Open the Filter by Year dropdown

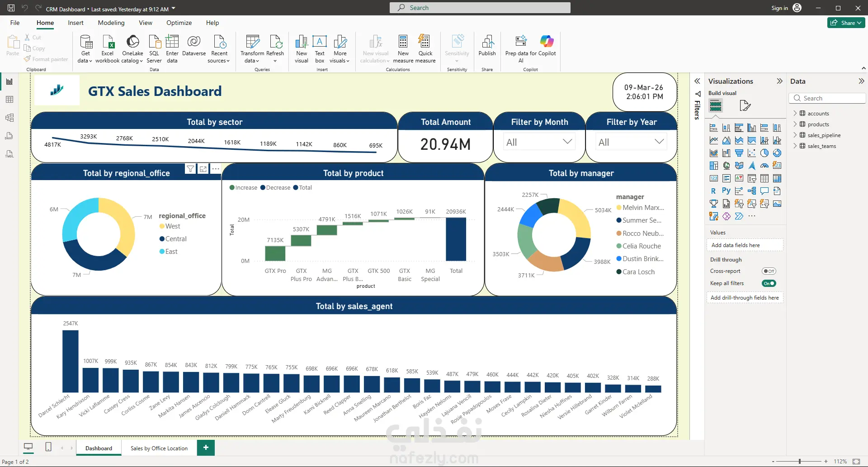click(x=631, y=142)
